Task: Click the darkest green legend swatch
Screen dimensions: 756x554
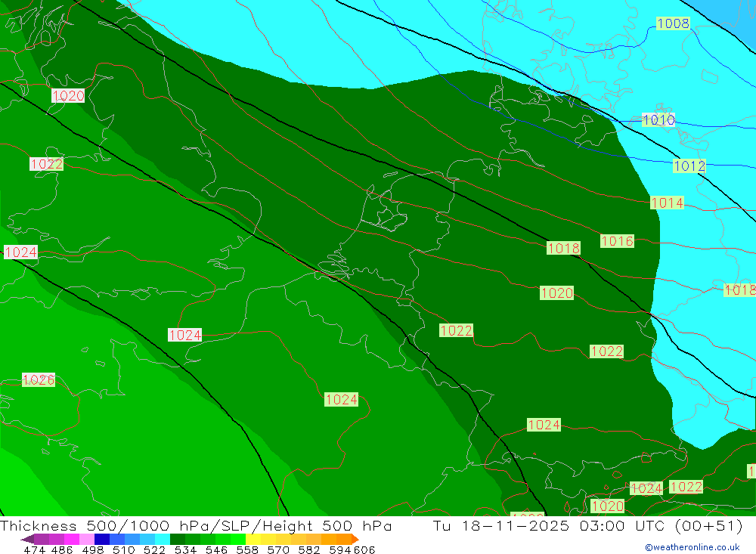Action: [178, 539]
